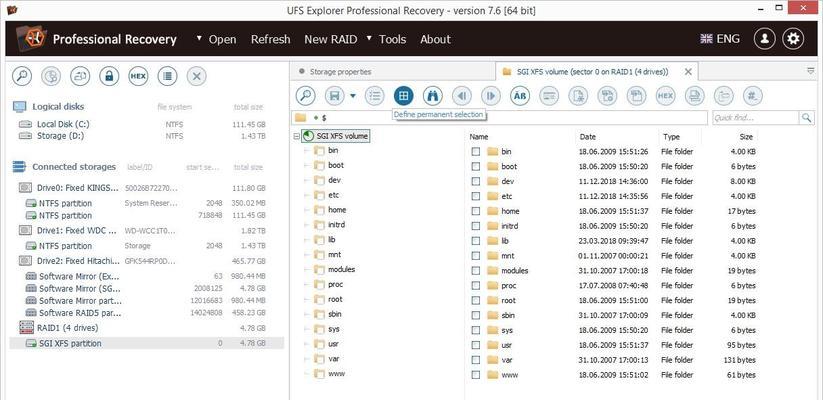The height and width of the screenshot is (400, 823).
Task: Click the folder icon before the hash icon
Action: tap(724, 96)
